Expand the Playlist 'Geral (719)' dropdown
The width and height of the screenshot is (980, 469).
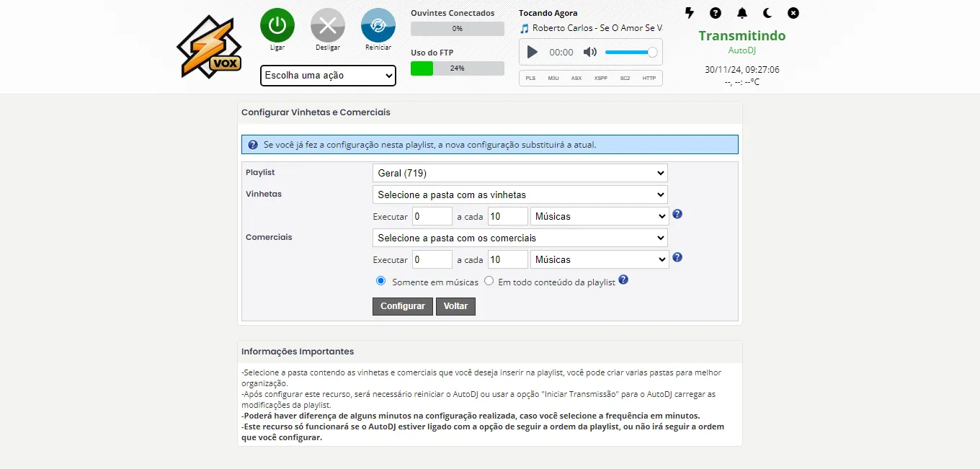(x=520, y=173)
